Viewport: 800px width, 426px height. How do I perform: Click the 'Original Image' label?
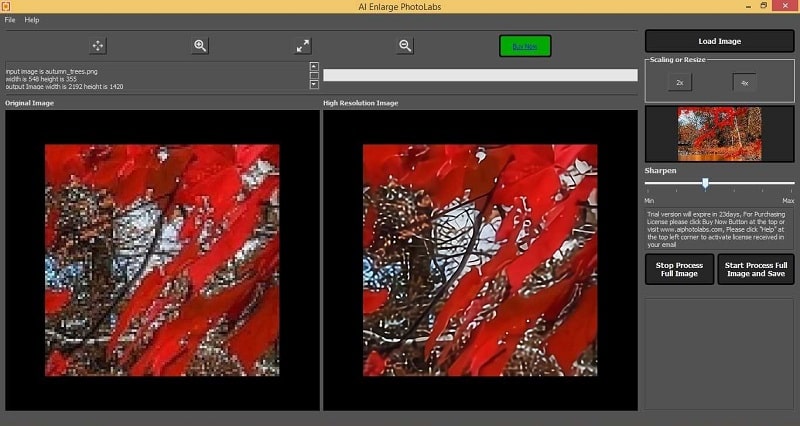[30, 103]
